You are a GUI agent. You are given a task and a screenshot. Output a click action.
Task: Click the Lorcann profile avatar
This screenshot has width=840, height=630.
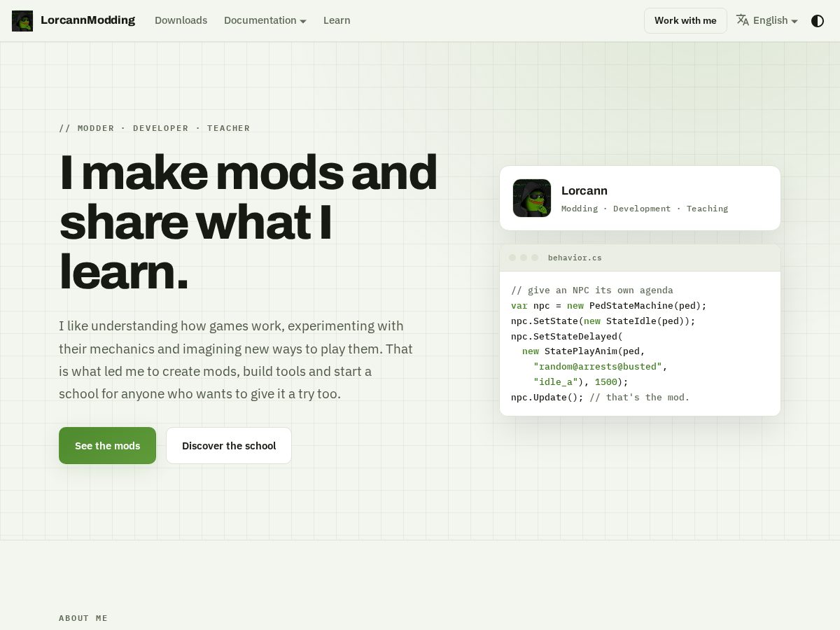[x=532, y=198]
